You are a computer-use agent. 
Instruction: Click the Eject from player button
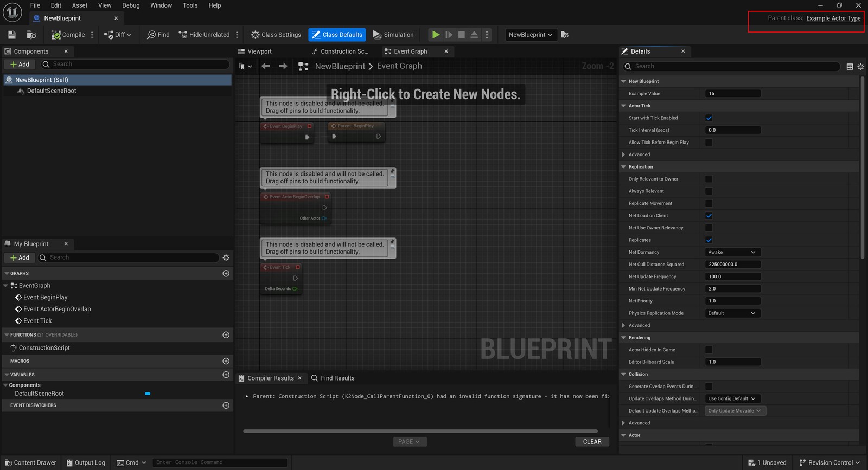click(x=474, y=35)
